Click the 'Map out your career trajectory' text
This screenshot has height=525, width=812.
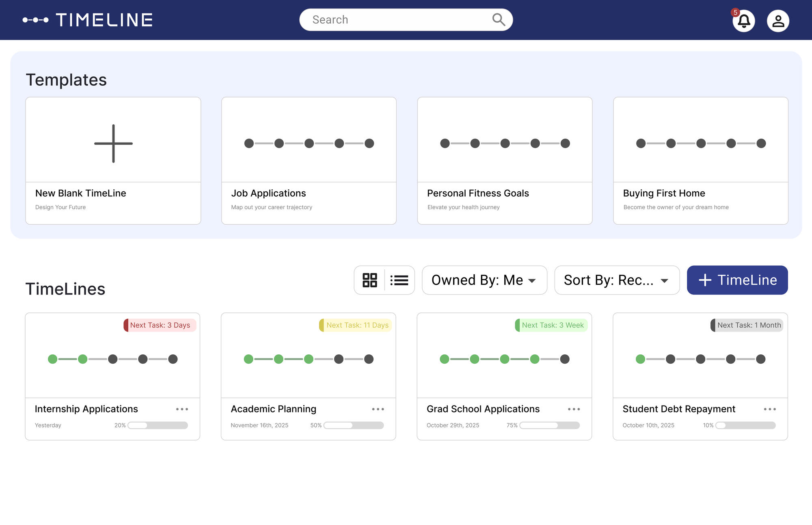coord(272,207)
